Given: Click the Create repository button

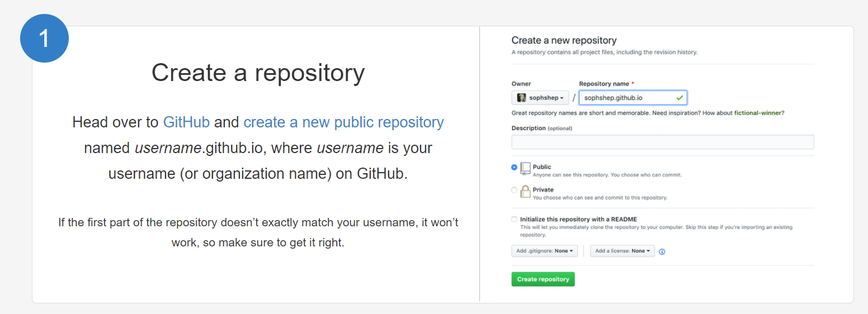Looking at the screenshot, I should coord(543,279).
